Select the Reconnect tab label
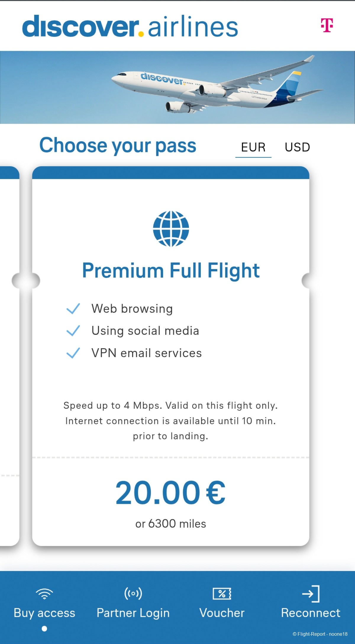The image size is (355, 644). coord(311,613)
